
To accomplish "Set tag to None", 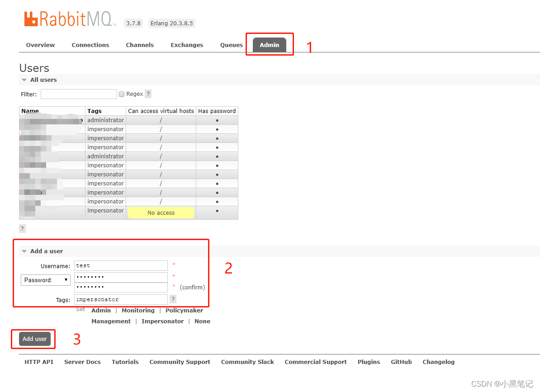I will point(203,321).
